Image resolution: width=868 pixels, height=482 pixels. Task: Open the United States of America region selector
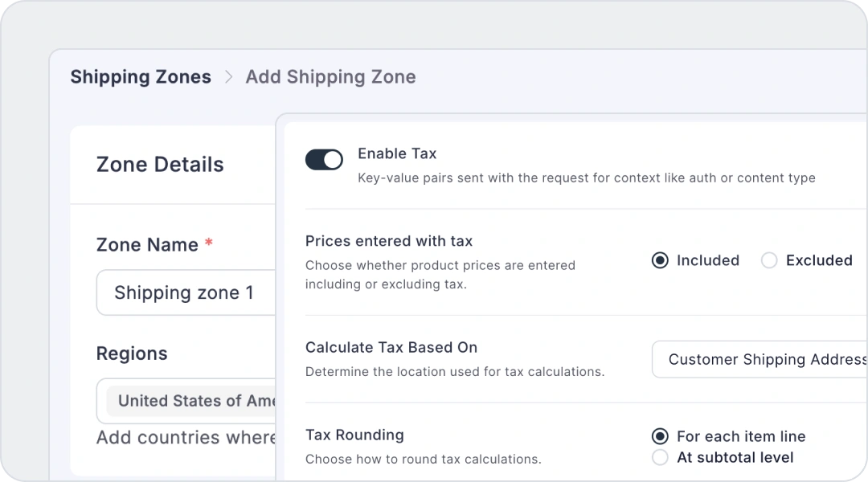[x=193, y=401]
